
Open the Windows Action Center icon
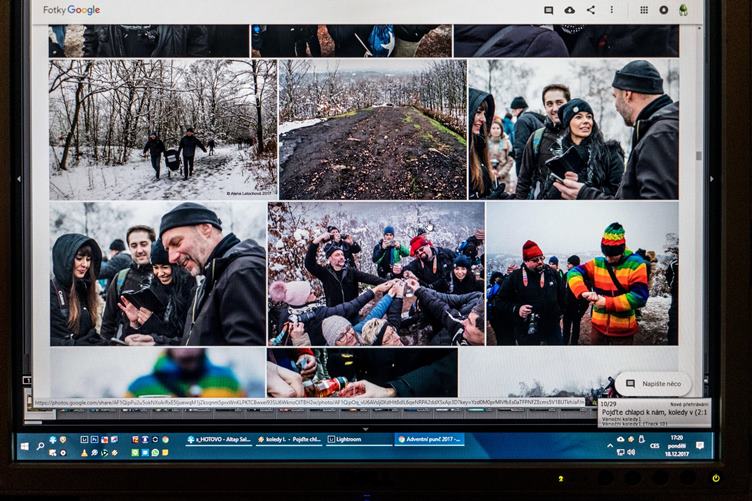[x=700, y=446]
